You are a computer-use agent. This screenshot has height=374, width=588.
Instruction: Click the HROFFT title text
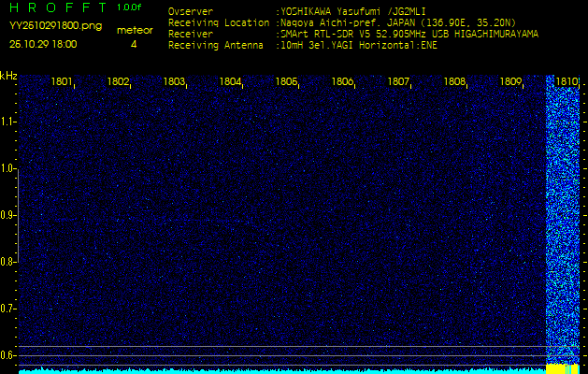pyautogui.click(x=60, y=7)
